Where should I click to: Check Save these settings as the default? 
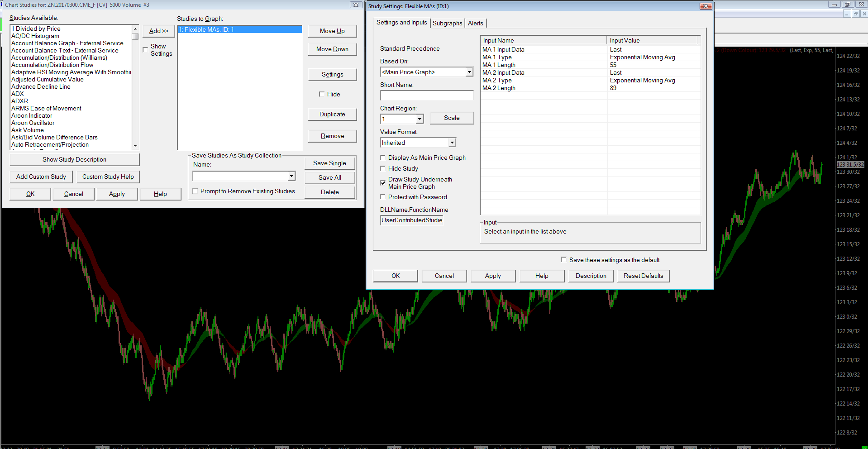coord(564,259)
